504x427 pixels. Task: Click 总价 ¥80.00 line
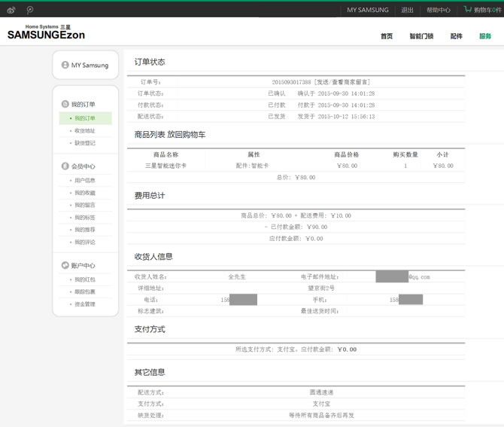pyautogui.click(x=296, y=177)
